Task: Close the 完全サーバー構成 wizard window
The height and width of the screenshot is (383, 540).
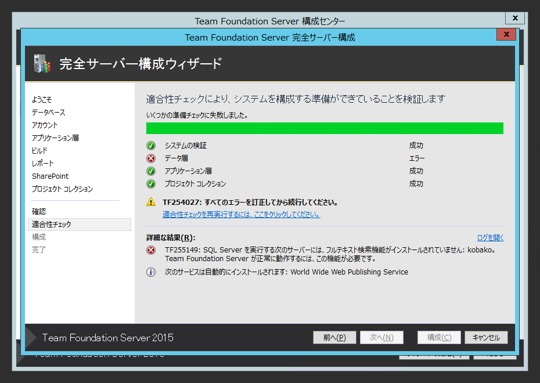Action: 506,34
